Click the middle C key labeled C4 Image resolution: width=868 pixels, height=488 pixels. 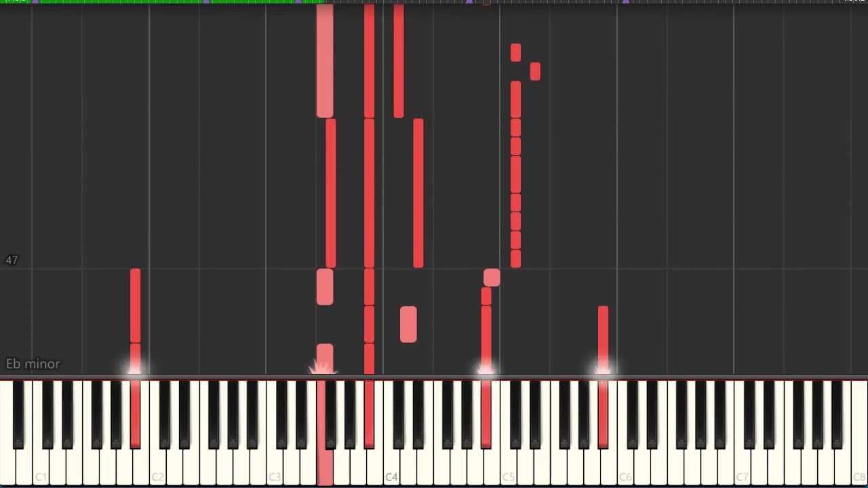tap(391, 468)
